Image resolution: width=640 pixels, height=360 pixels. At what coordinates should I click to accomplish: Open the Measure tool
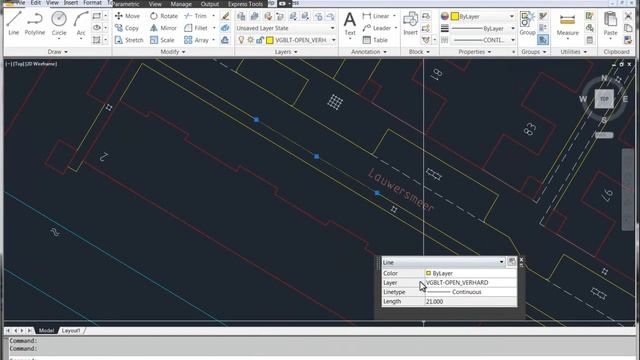coord(567,24)
